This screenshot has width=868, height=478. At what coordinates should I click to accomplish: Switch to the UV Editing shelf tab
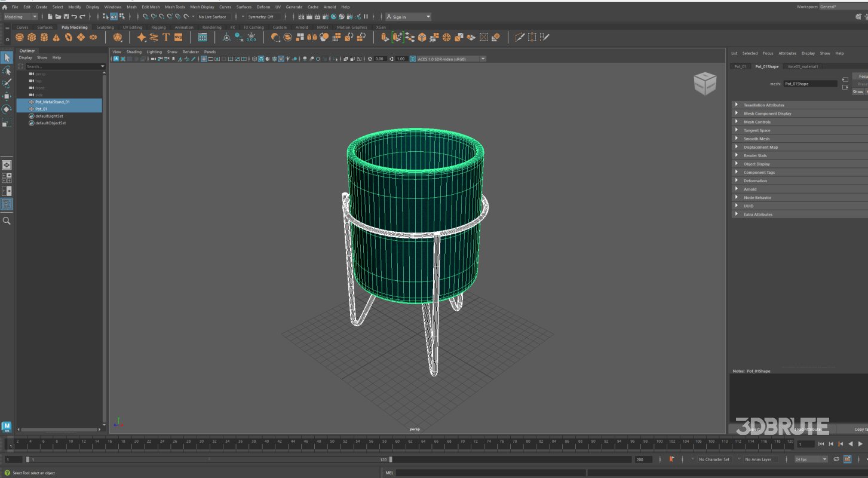[132, 27]
